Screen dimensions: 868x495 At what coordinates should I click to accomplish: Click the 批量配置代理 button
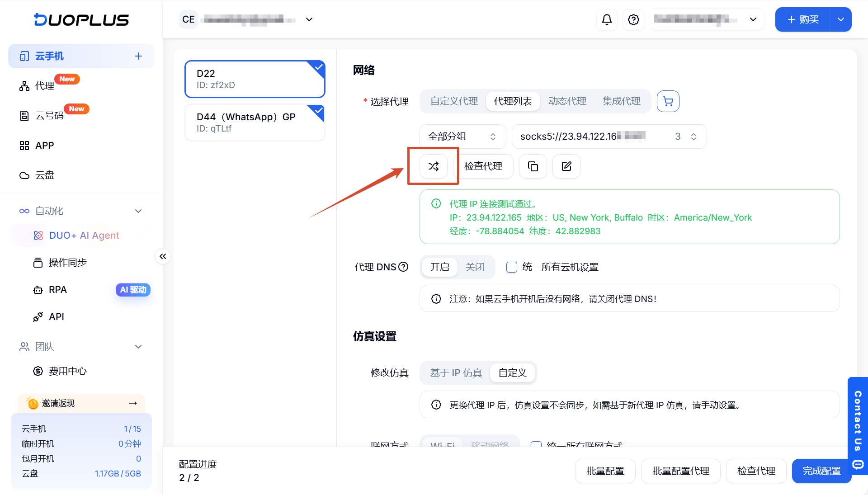coord(681,471)
